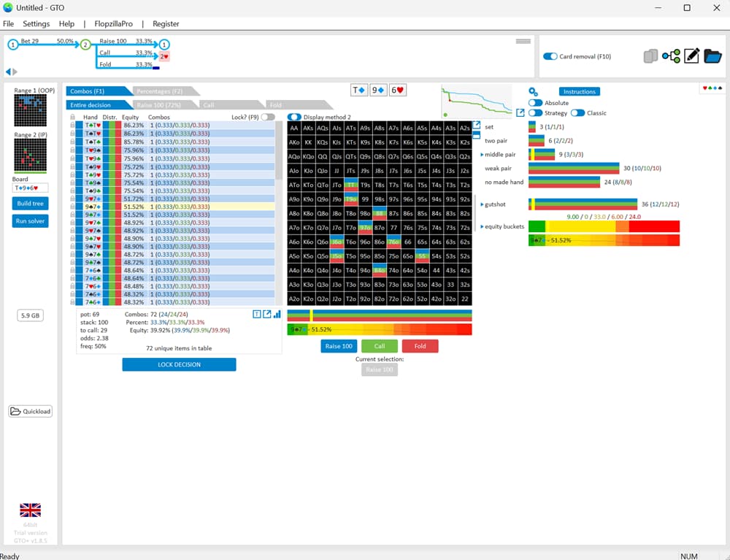This screenshot has height=560, width=730.
Task: Click the first tree node 1
Action: pos(12,45)
